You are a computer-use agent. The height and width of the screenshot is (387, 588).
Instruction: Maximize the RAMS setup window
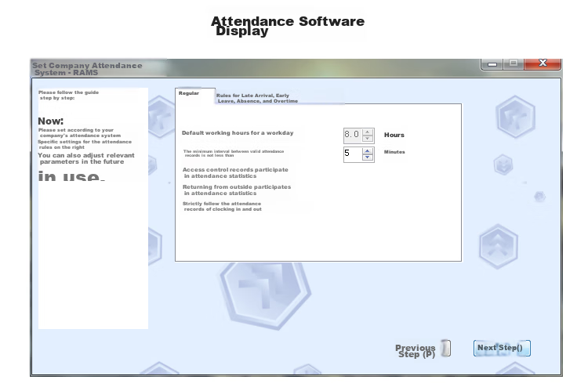[514, 63]
